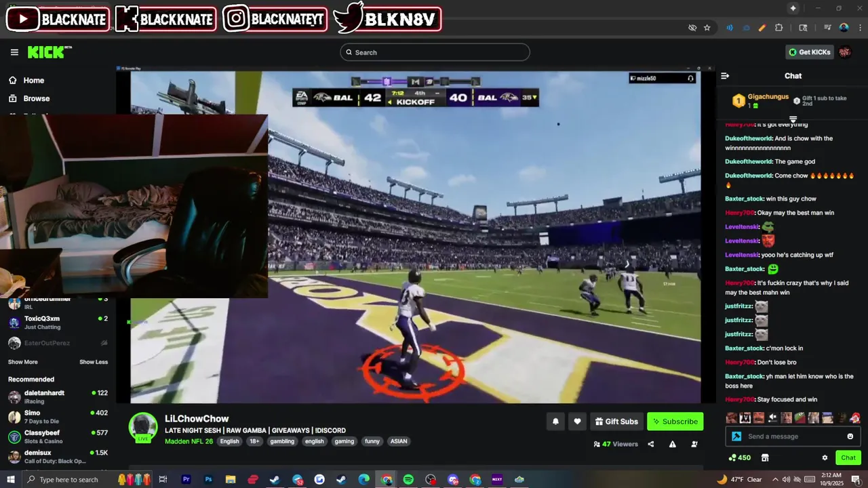View the 47 Viewers count
Screen dimensions: 868x488
coord(616,444)
